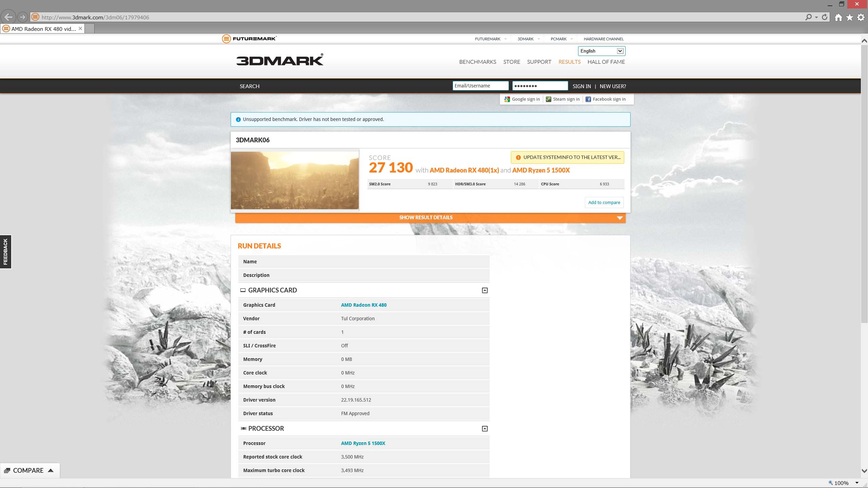Sign in with Google
Viewport: 868px width, 488px height.
pos(522,99)
